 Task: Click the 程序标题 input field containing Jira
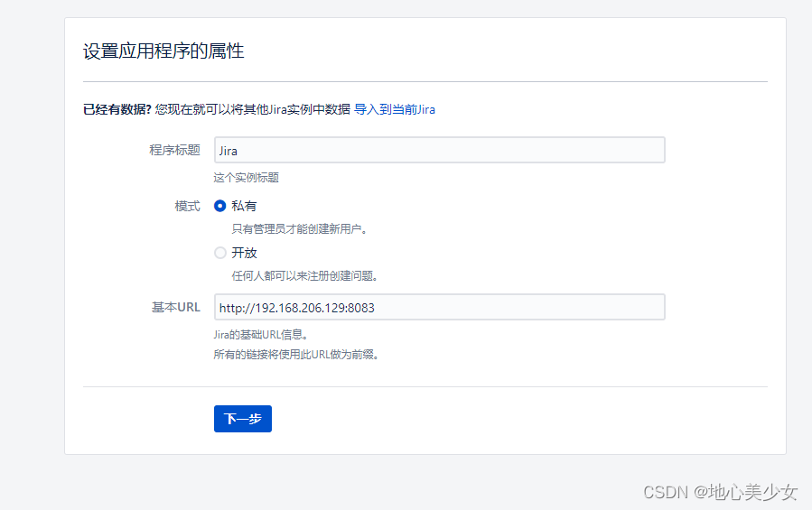[440, 150]
